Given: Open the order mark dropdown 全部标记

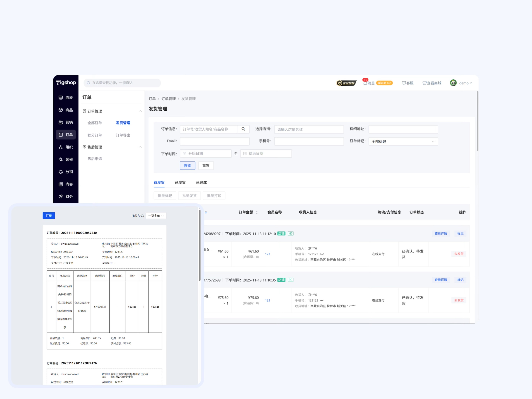Looking at the screenshot, I should click(x=403, y=141).
